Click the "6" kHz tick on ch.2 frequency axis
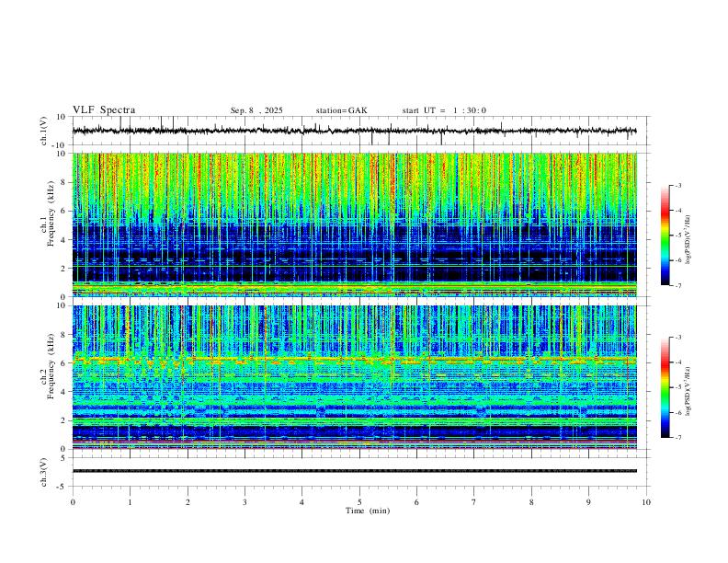Image resolution: width=728 pixels, height=563 pixels. 63,363
